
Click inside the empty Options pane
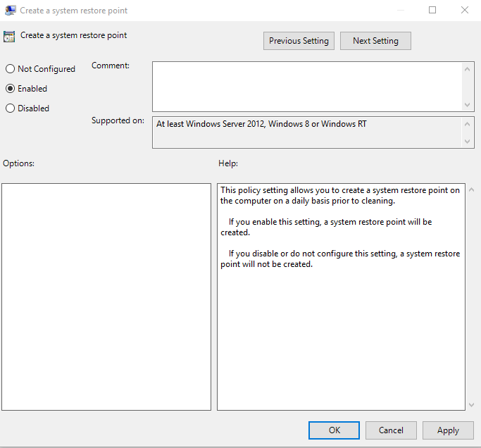coord(106,297)
